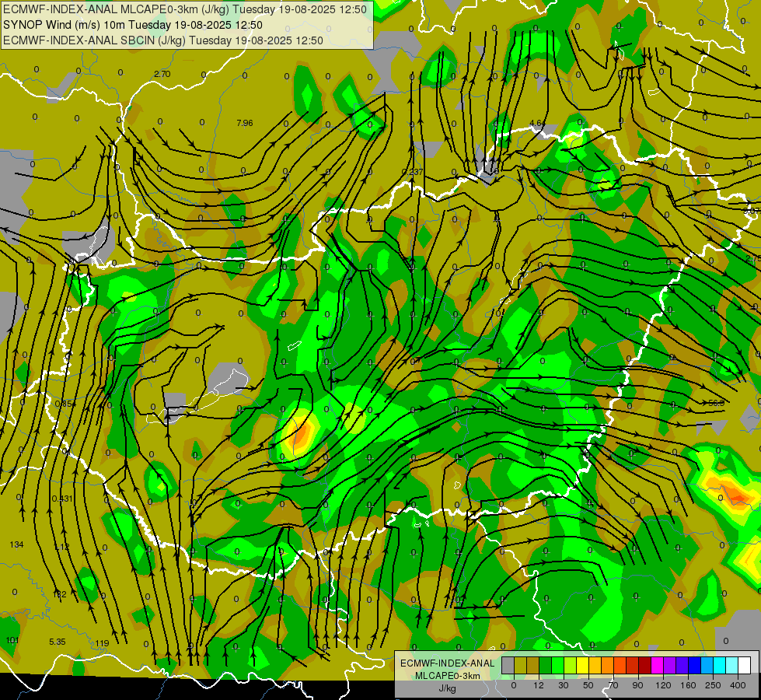Image resolution: width=761 pixels, height=700 pixels.
Task: Click the legend tick label 400
Action: click(x=738, y=685)
